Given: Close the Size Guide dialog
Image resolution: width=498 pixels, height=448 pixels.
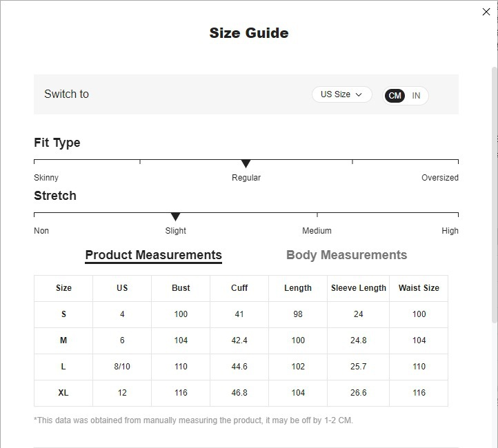Looking at the screenshot, I should pyautogui.click(x=486, y=12).
